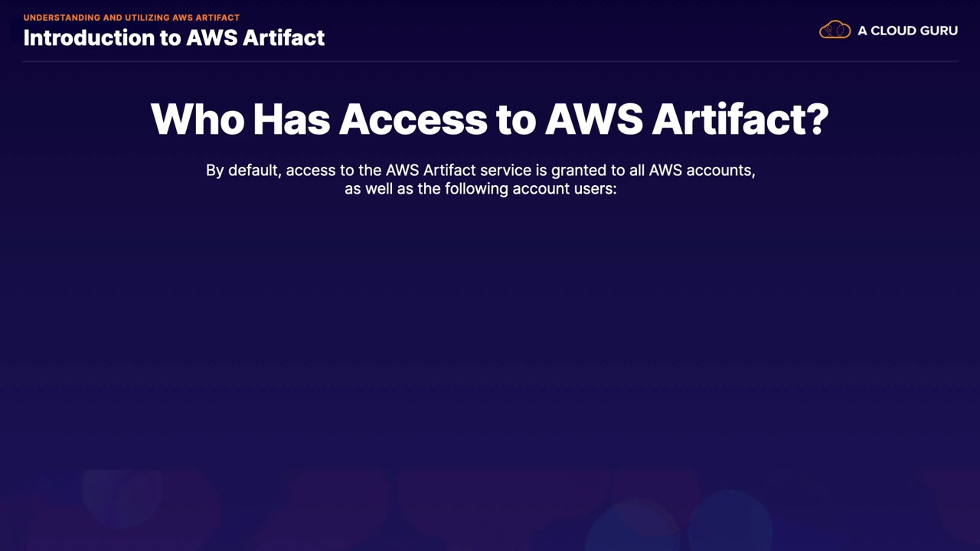
Task: Click "as well as" in the second body line
Action: (x=378, y=188)
